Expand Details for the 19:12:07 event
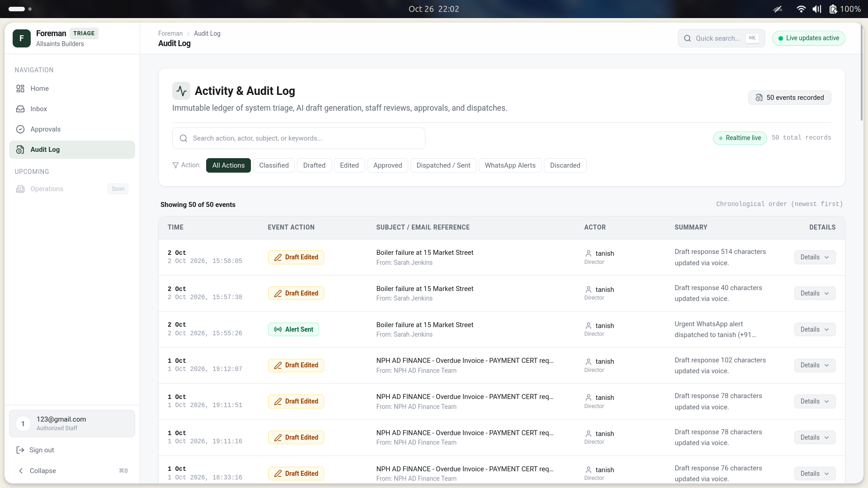The image size is (868, 488). (815, 365)
